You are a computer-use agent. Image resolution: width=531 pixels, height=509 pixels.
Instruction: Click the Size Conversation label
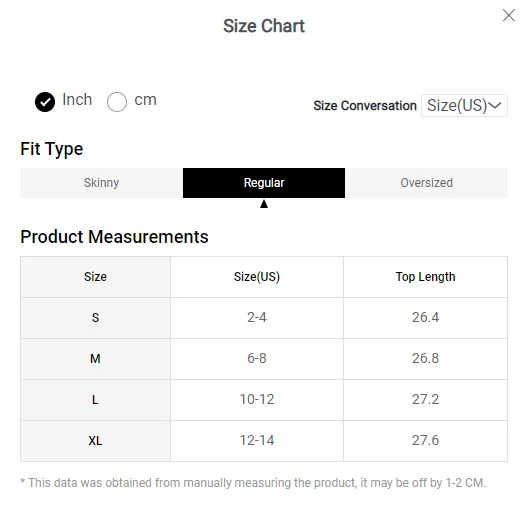(x=365, y=106)
